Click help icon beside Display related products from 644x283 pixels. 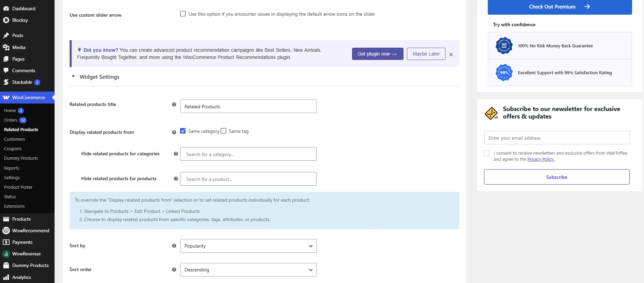click(x=174, y=132)
